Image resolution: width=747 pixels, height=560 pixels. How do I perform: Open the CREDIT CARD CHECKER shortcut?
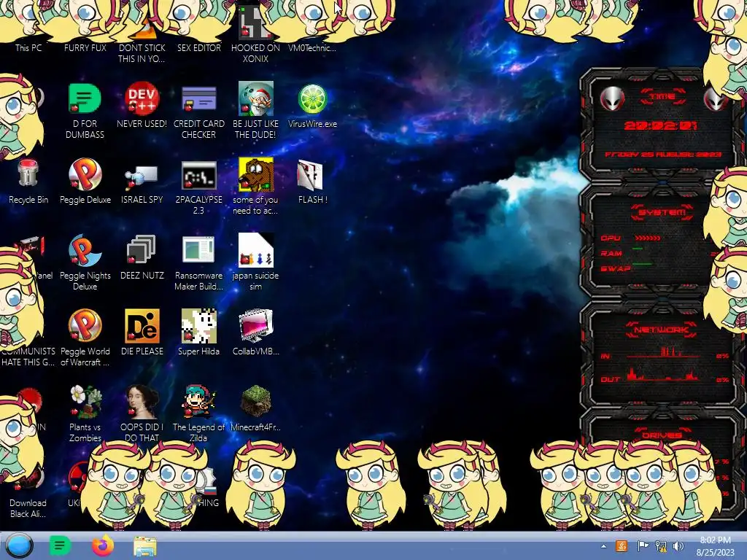click(198, 98)
